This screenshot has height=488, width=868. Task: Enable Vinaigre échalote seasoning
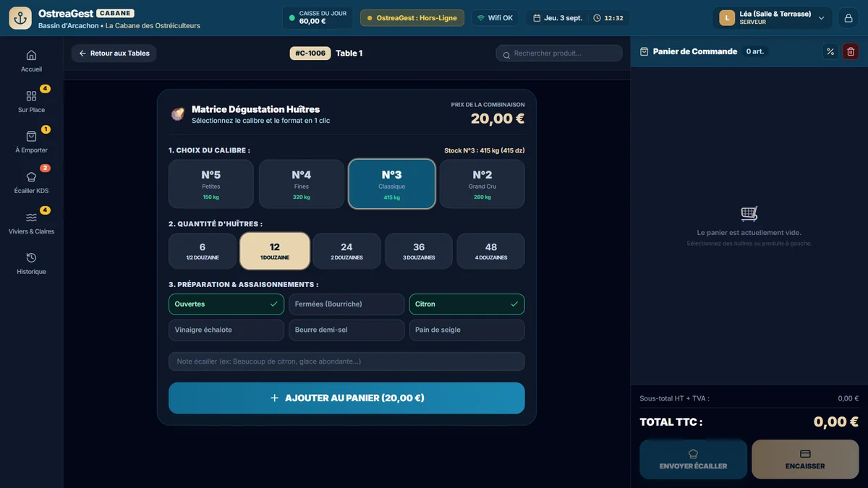click(226, 330)
